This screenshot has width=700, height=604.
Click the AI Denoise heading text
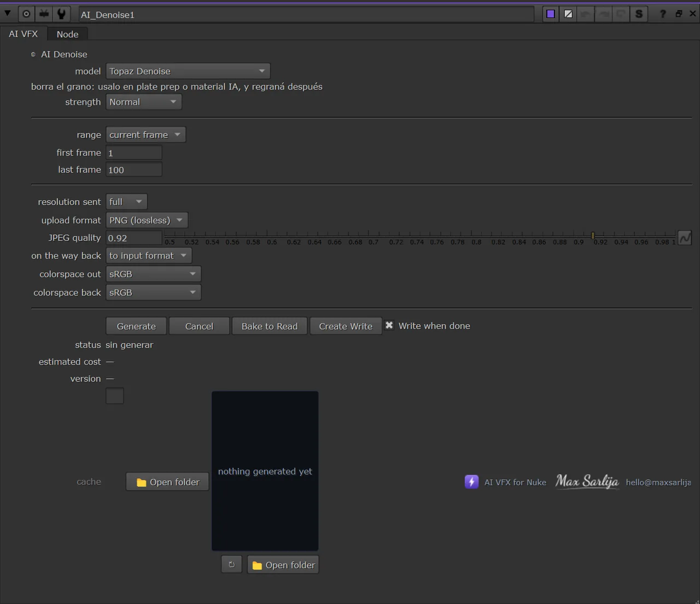coord(64,54)
